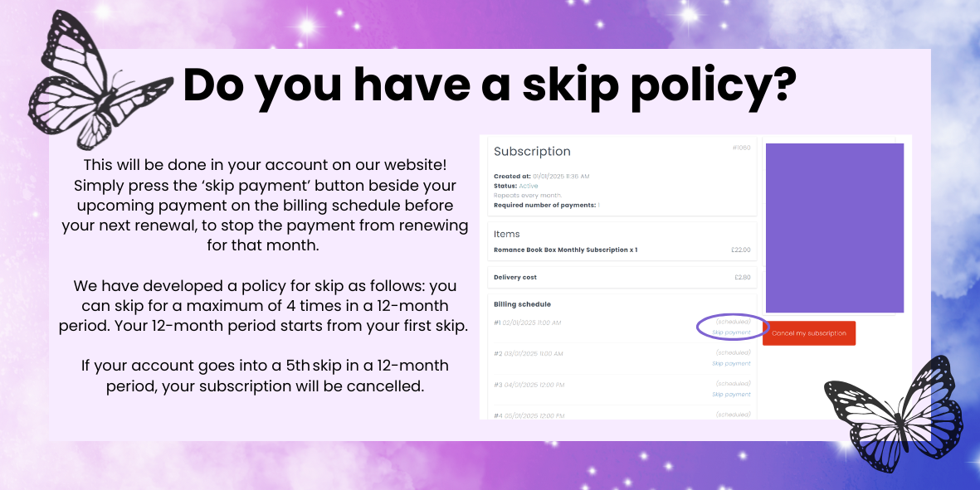Viewport: 980px width, 490px height.
Task: Click the 'Do you have a skip policy?' heading
Action: point(490,85)
